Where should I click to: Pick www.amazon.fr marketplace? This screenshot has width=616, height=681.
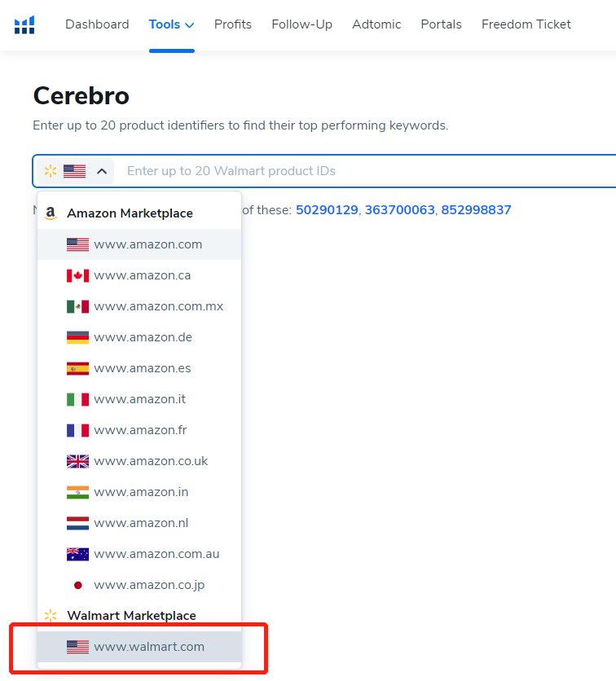139,430
